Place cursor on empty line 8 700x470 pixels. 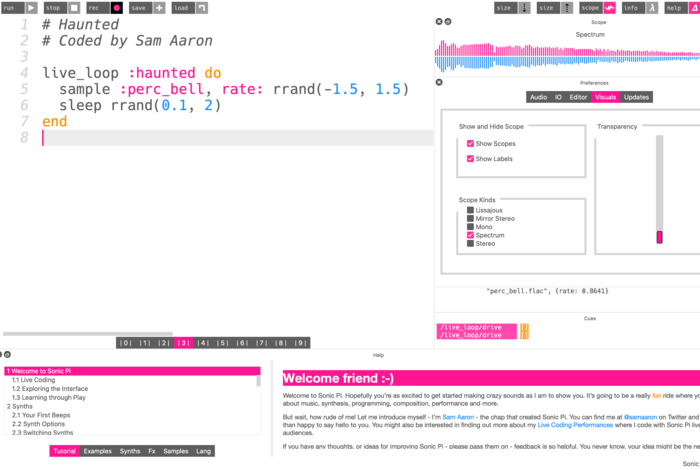tap(238, 137)
